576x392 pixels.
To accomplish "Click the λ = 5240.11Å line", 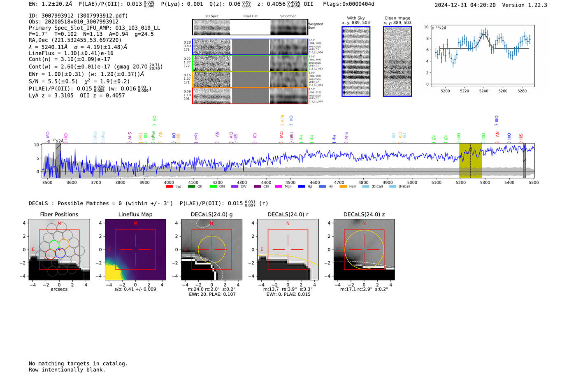I will [x=78, y=47].
